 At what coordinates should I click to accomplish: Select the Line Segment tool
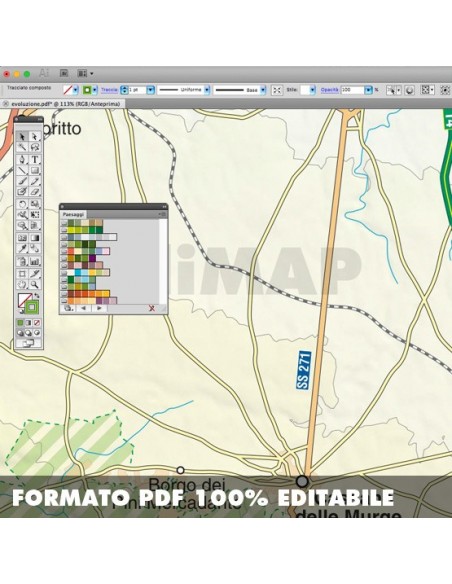coord(22,171)
